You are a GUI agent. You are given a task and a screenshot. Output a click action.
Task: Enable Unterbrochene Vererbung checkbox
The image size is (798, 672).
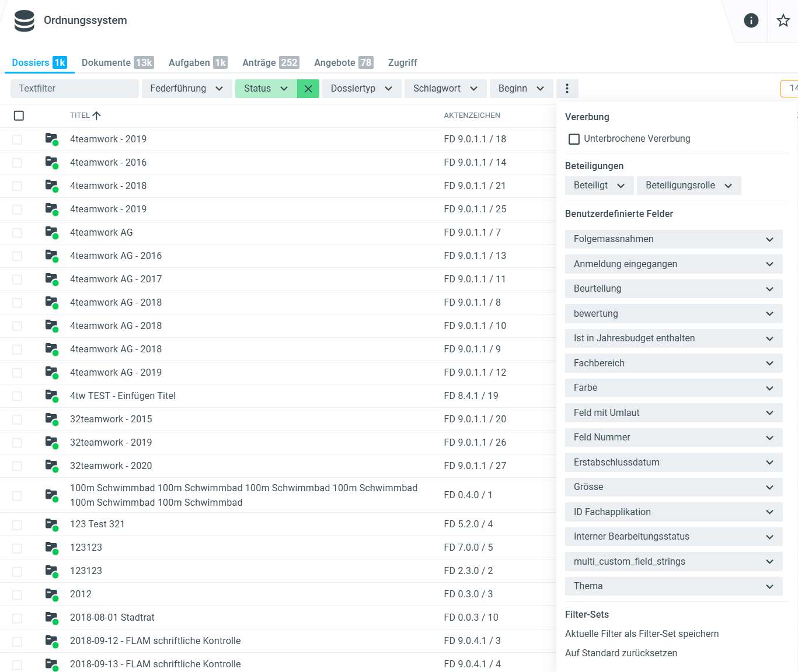click(574, 139)
